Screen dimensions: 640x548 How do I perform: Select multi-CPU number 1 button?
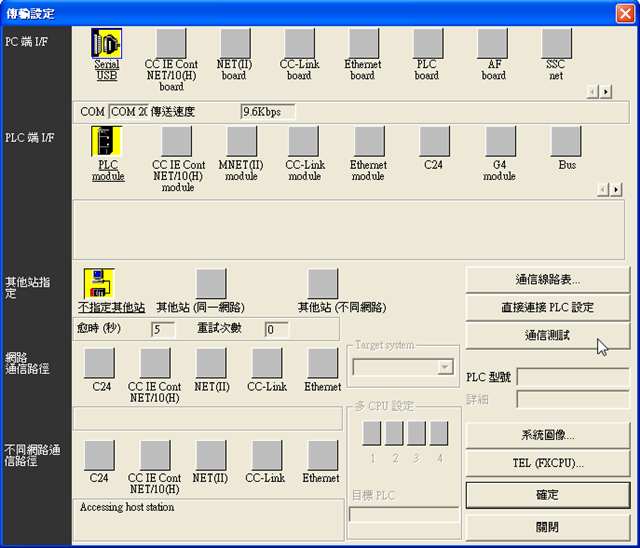pos(372,433)
